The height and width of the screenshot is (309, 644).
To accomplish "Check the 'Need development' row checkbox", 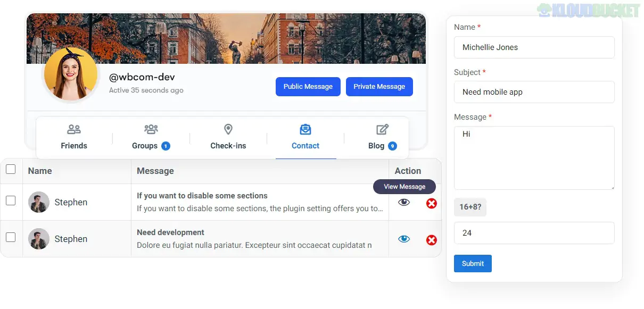I will coord(11,237).
